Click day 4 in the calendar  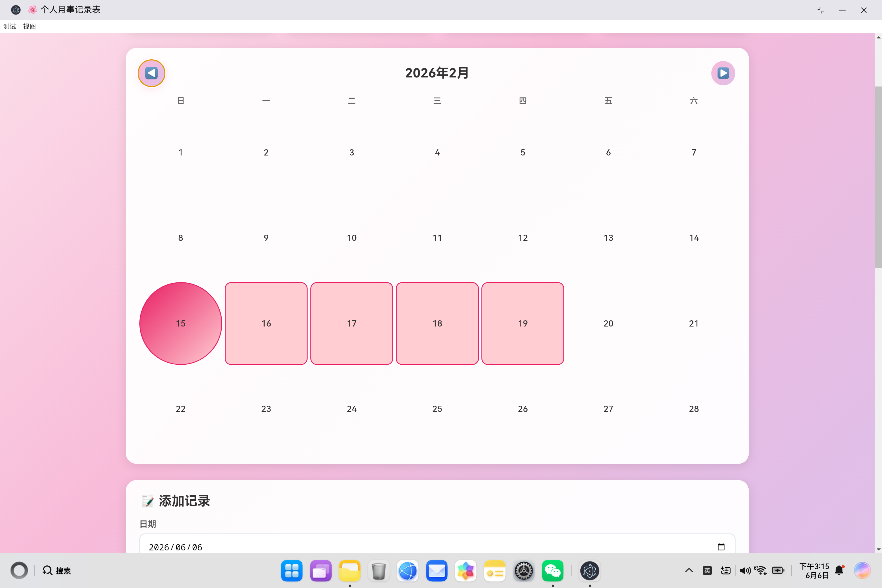coord(437,152)
